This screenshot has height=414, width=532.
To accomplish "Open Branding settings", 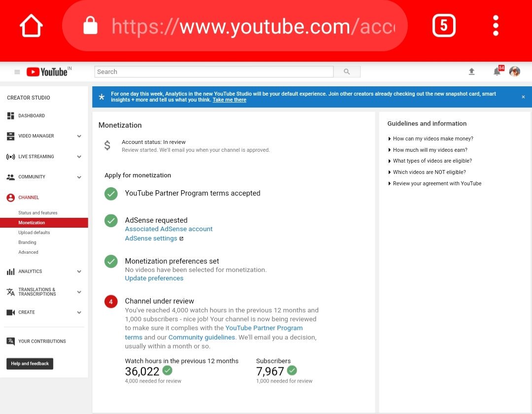I will pos(27,242).
